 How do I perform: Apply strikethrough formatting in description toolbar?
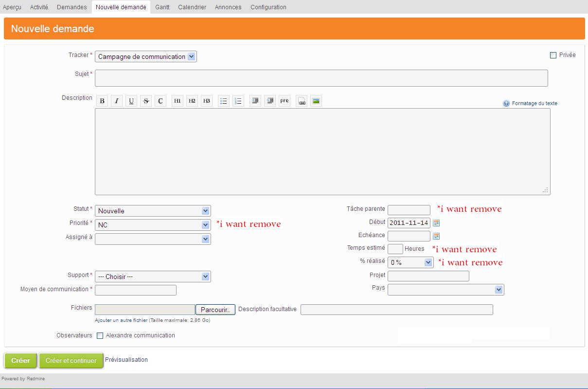(x=146, y=101)
